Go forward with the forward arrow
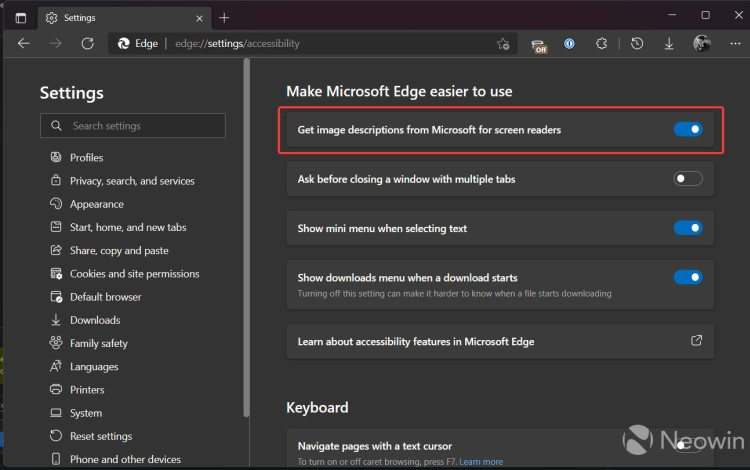The image size is (750, 470). [55, 44]
